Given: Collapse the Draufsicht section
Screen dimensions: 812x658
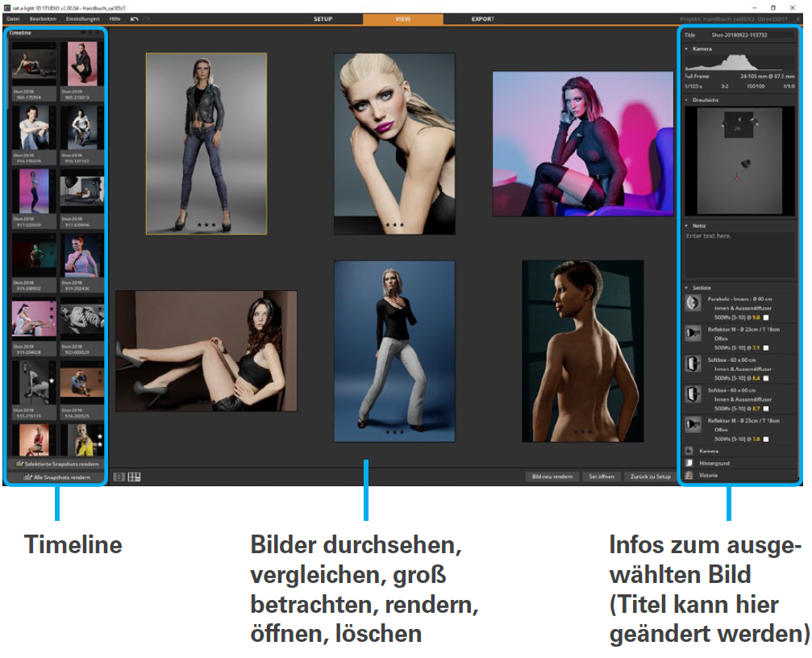Looking at the screenshot, I should coord(687,100).
